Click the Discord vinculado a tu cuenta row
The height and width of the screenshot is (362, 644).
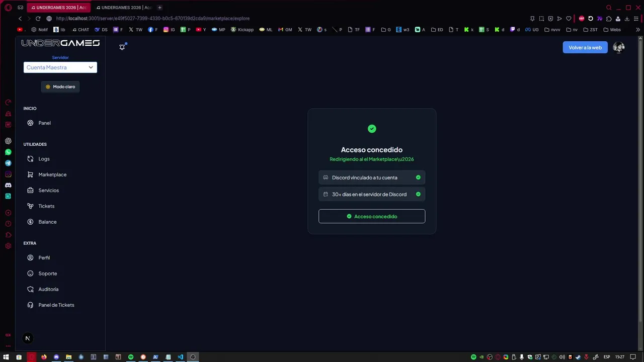click(372, 177)
